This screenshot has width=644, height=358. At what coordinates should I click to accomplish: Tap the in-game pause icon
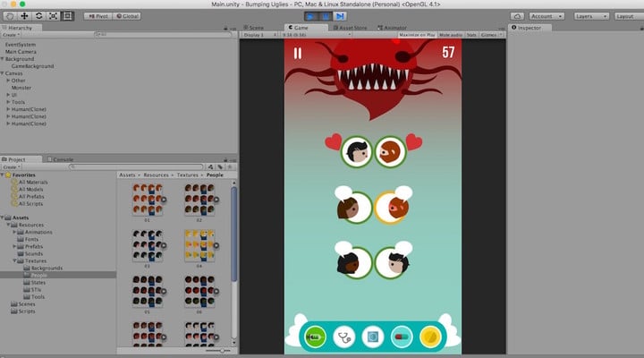point(298,54)
